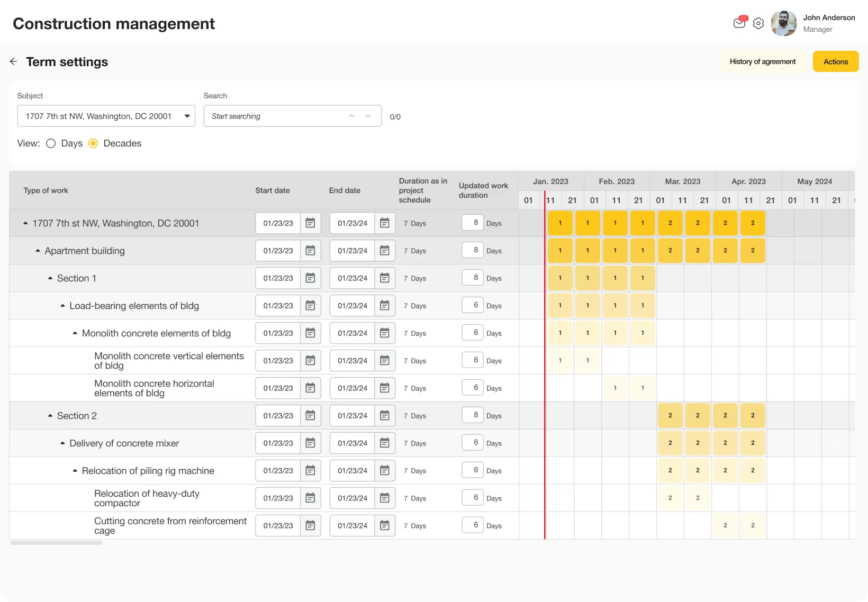The width and height of the screenshot is (868, 602).
Task: Collapse the 1707 7th st NW row
Action: [25, 223]
